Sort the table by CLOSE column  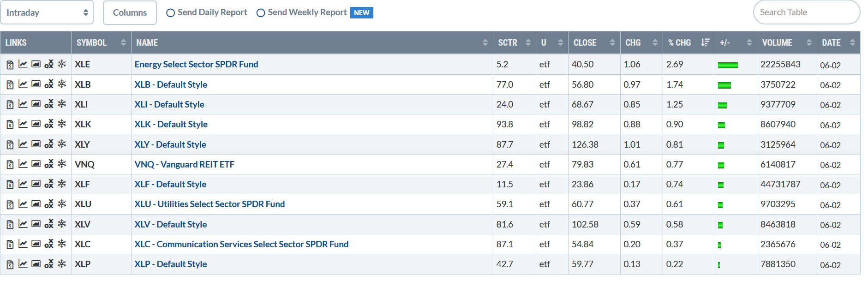[x=594, y=42]
